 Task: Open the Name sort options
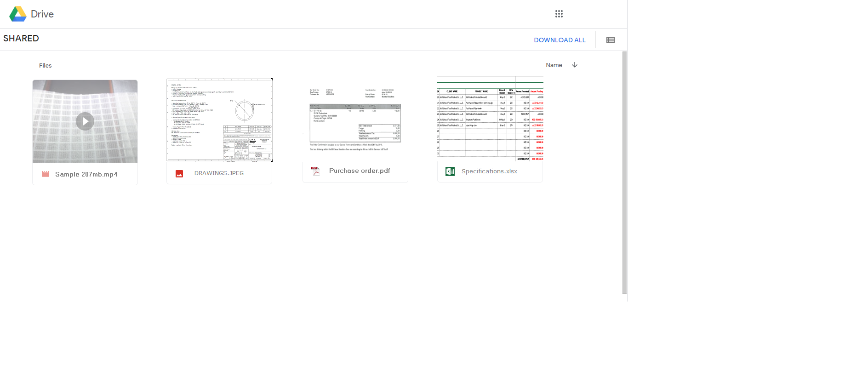pyautogui.click(x=554, y=65)
